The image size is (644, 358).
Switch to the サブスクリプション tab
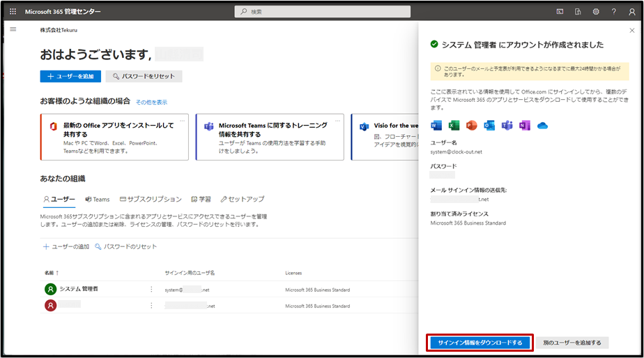[151, 200]
